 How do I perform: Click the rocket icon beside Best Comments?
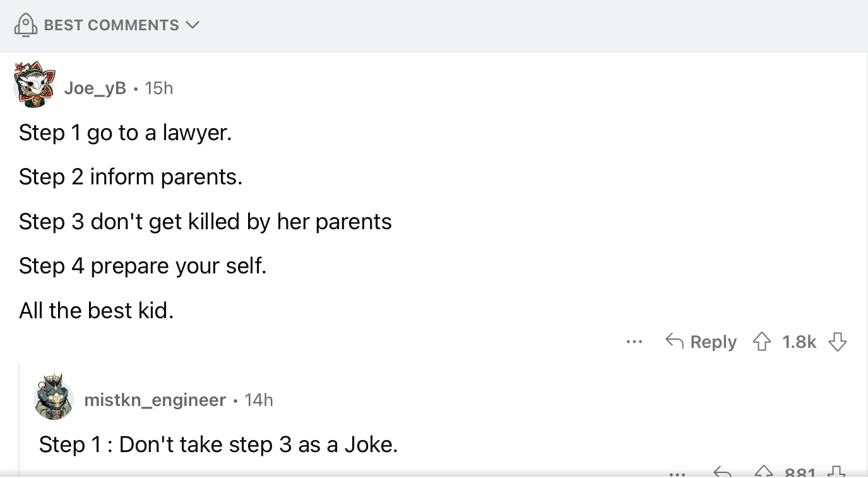click(x=25, y=25)
